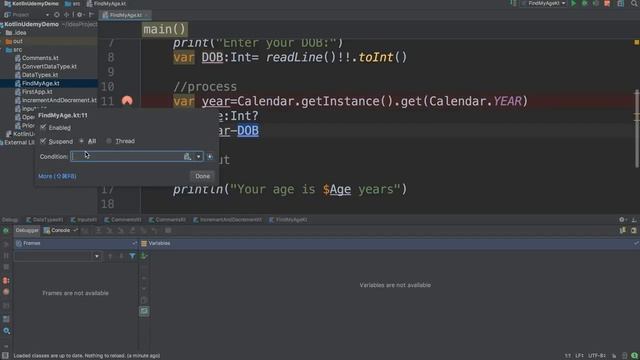
Task: Click the scroll-from-source target icon in the Project panel
Action: click(x=56, y=15)
